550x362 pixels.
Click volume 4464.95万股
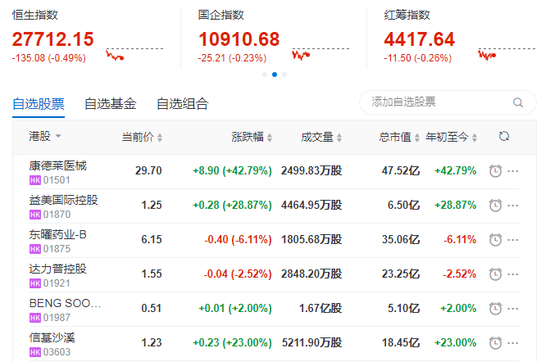pyautogui.click(x=311, y=205)
